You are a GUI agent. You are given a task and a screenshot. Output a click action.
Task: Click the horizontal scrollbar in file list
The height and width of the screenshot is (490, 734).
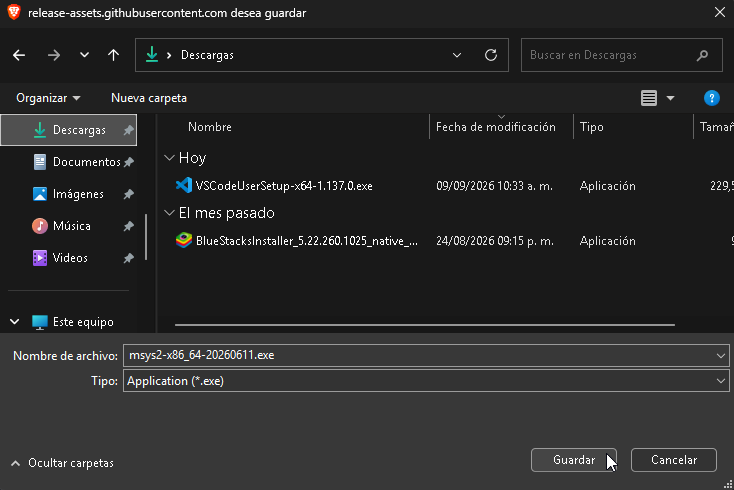pyautogui.click(x=425, y=324)
